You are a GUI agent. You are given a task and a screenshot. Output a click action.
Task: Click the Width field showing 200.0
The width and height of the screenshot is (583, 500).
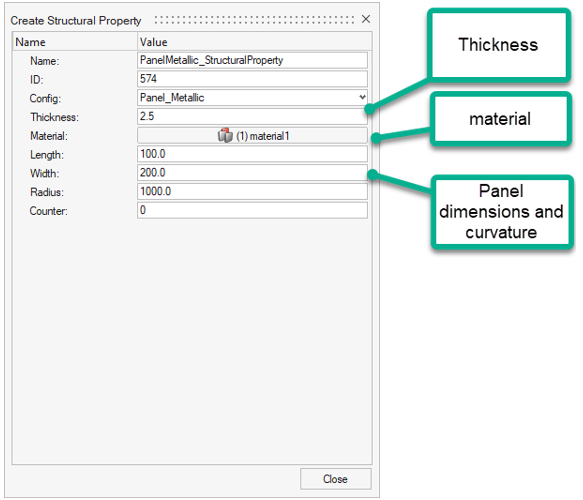(252, 173)
